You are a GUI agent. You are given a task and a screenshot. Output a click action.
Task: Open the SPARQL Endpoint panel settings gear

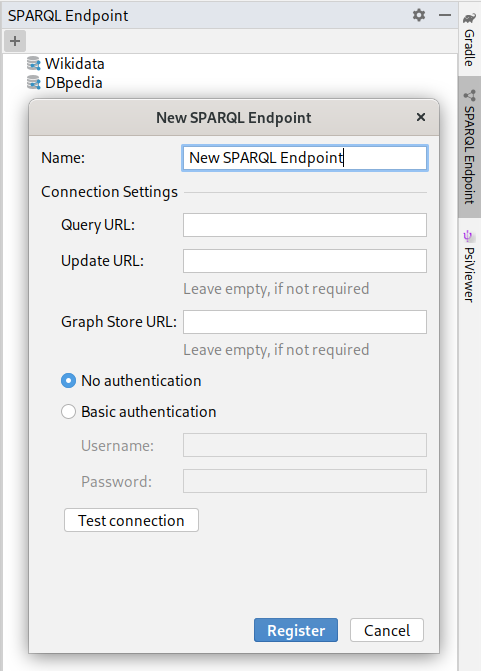point(419,15)
